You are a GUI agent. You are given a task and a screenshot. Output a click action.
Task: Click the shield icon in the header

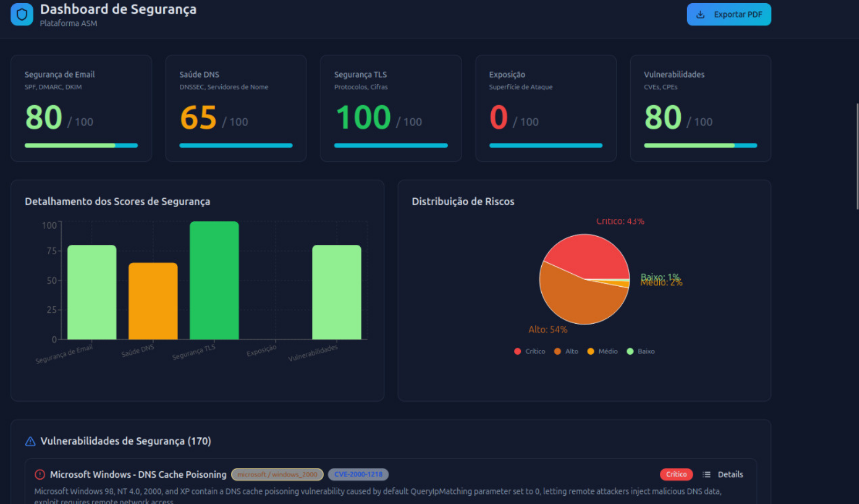tap(21, 14)
